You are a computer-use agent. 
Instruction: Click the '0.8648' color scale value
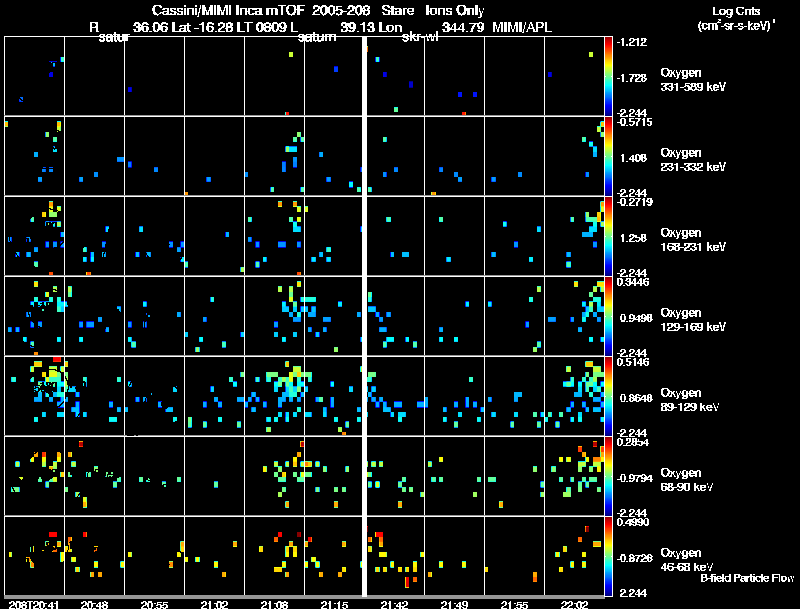click(x=636, y=398)
